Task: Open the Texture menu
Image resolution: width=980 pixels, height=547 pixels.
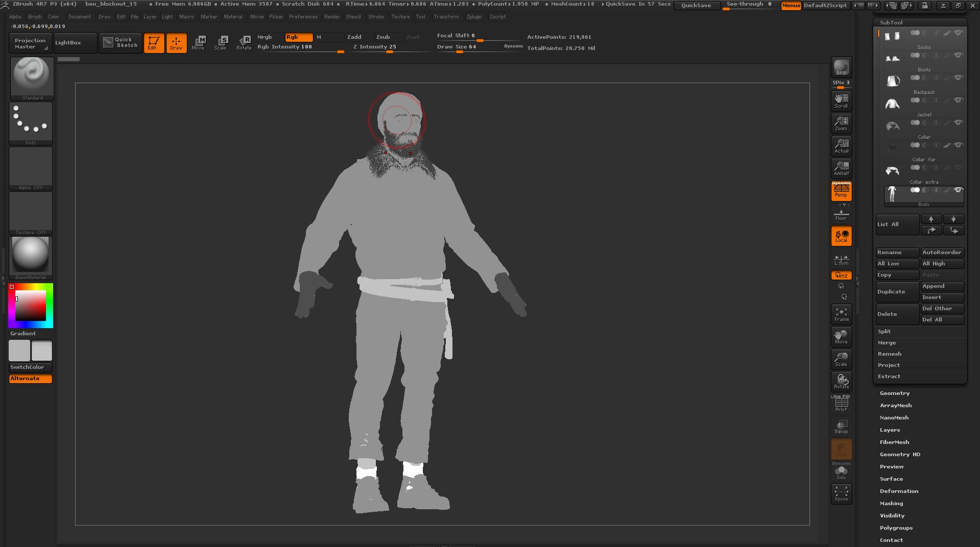Action: (x=400, y=16)
